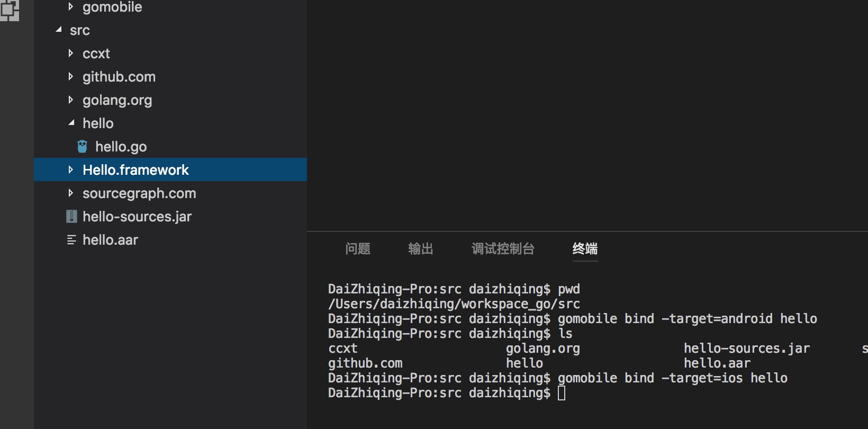Open the Extensions icon in activity bar
868x429 pixels.
(9, 10)
